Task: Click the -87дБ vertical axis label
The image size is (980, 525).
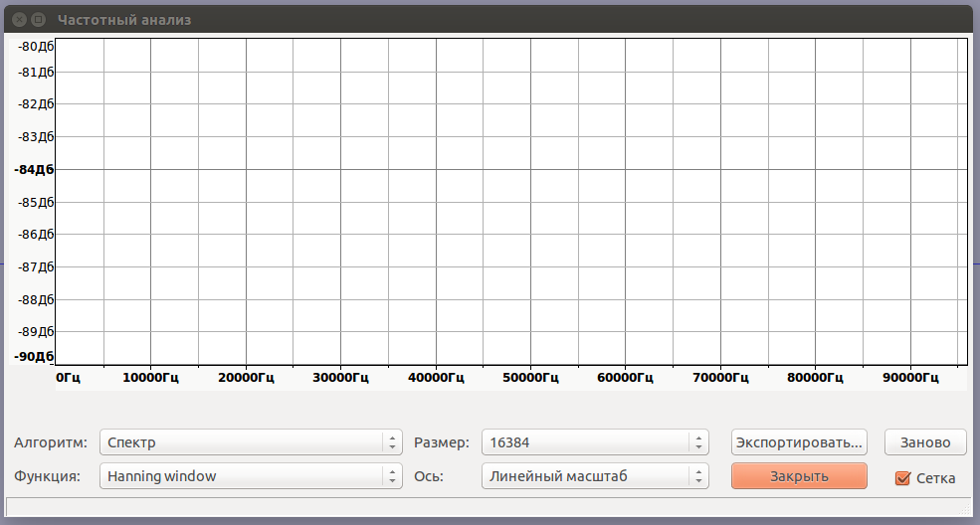Action: click(36, 267)
